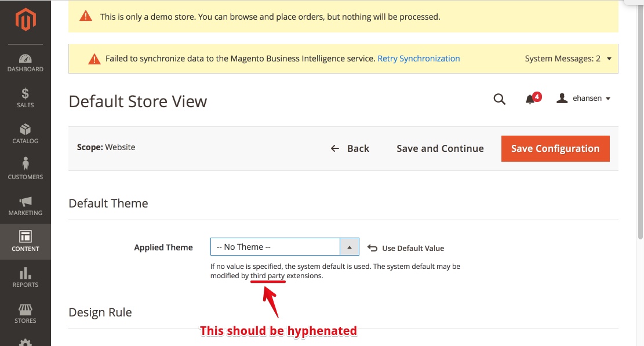Click the synchronization failure warning icon

94,59
